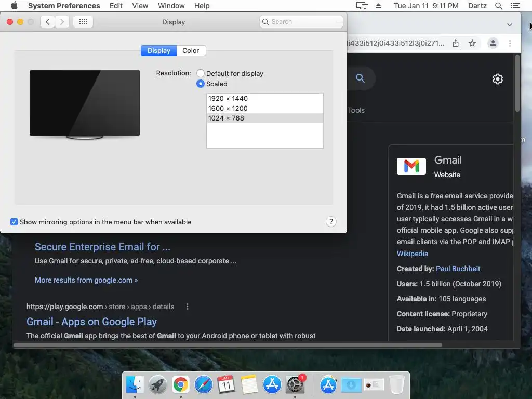Open the System Preferences menu
The width and height of the screenshot is (532, 399).
pos(64,6)
